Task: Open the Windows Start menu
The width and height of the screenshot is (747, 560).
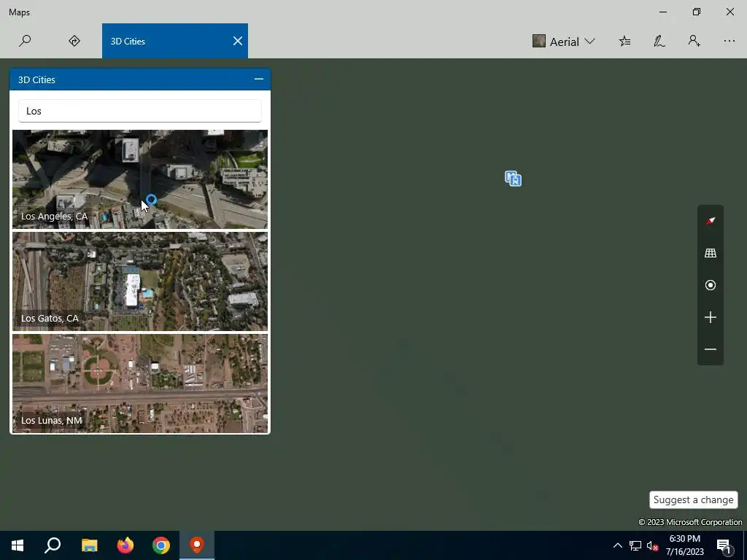Action: pyautogui.click(x=18, y=545)
